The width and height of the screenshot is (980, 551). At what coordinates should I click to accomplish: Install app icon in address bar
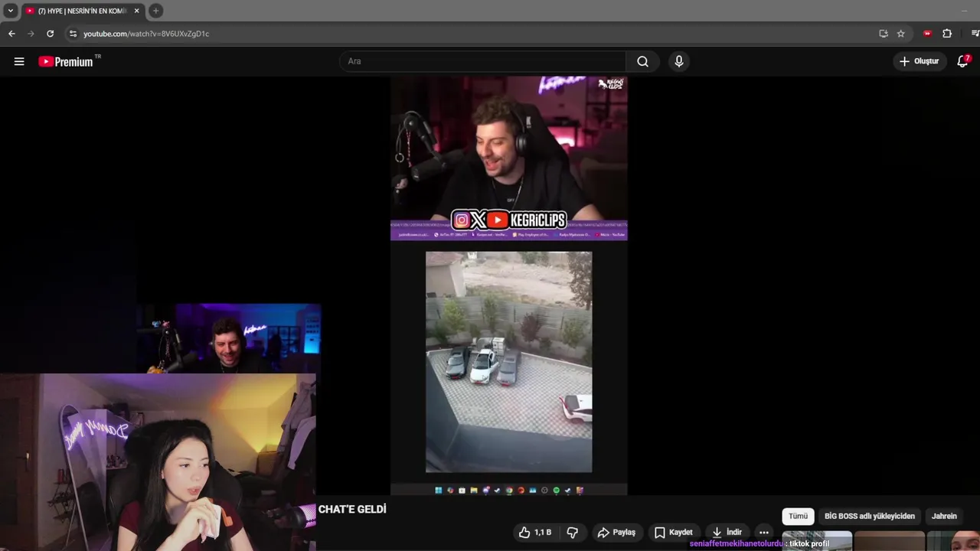883,34
